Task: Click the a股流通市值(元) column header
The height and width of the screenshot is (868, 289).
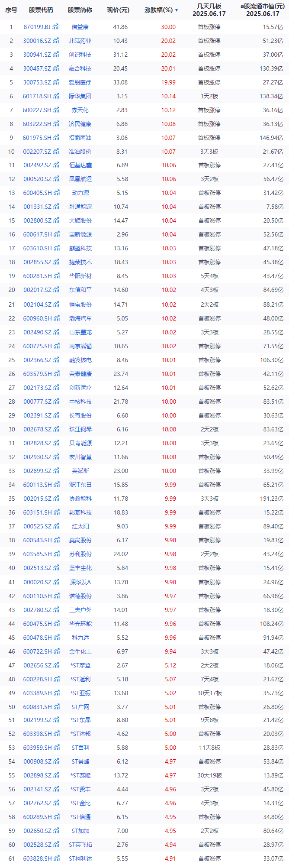Action: pyautogui.click(x=263, y=6)
